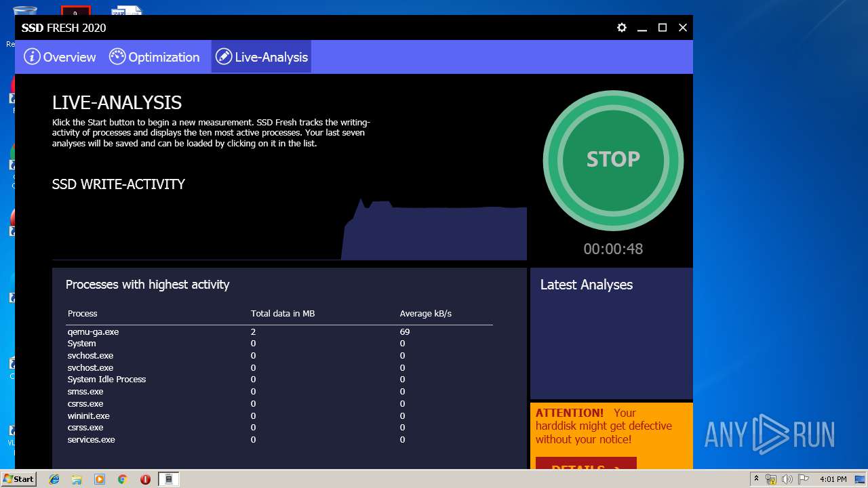Select the services.exe process row
The height and width of the screenshot is (488, 868).
tap(279, 439)
